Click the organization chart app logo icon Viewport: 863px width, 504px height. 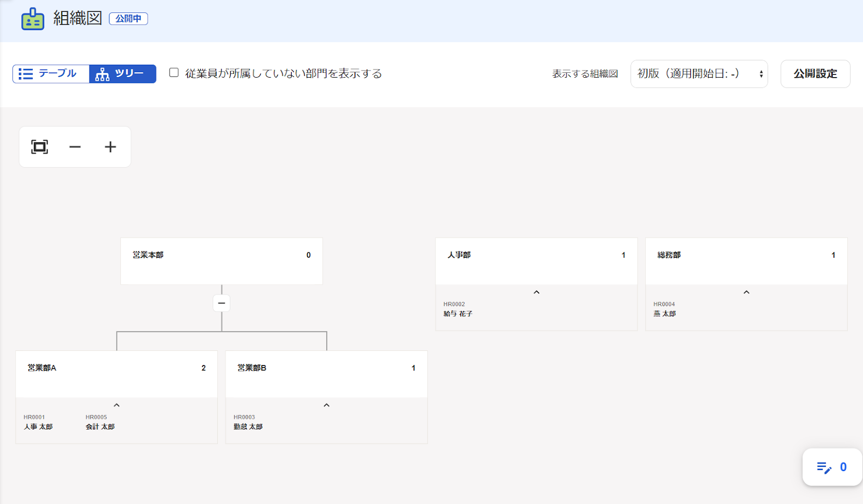tap(33, 19)
